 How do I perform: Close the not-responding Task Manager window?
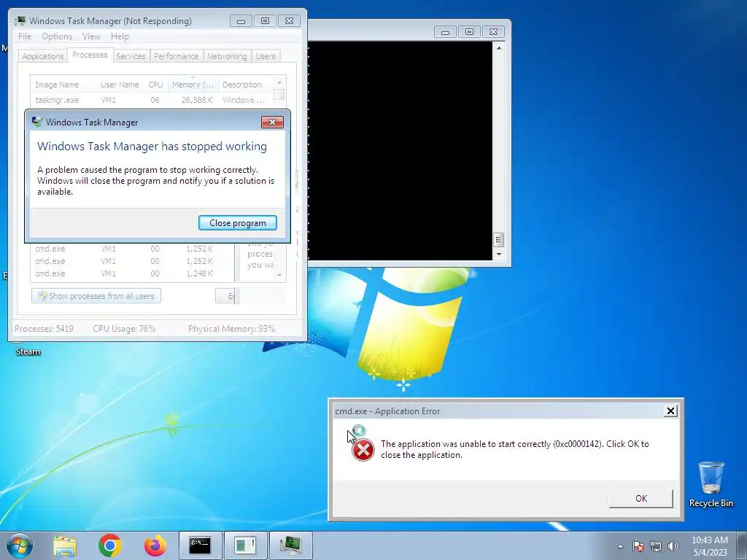point(289,21)
